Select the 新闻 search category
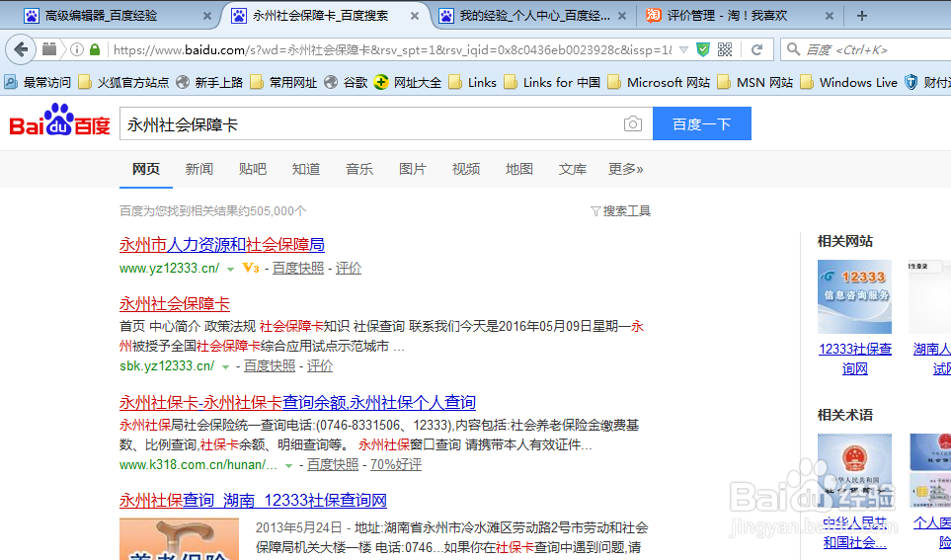Screen dimensions: 951x560 pyautogui.click(x=198, y=169)
